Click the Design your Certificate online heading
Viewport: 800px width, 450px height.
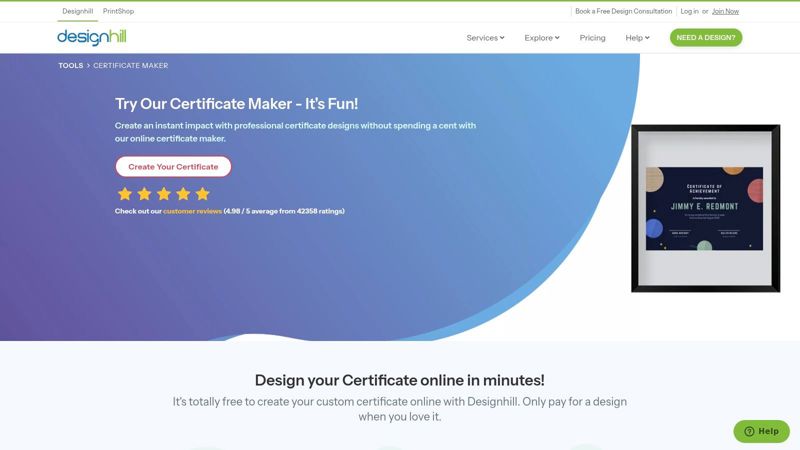tap(399, 380)
